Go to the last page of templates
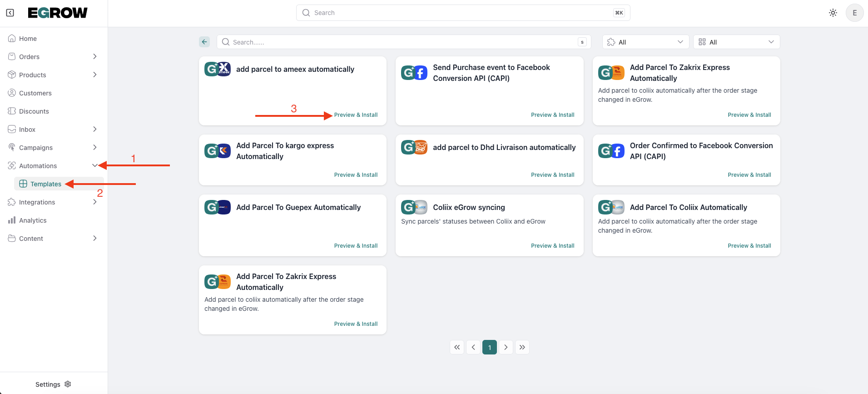 [522, 347]
